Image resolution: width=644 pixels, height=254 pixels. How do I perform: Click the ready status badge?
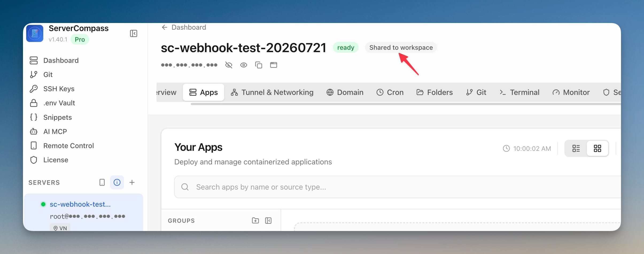(x=346, y=48)
